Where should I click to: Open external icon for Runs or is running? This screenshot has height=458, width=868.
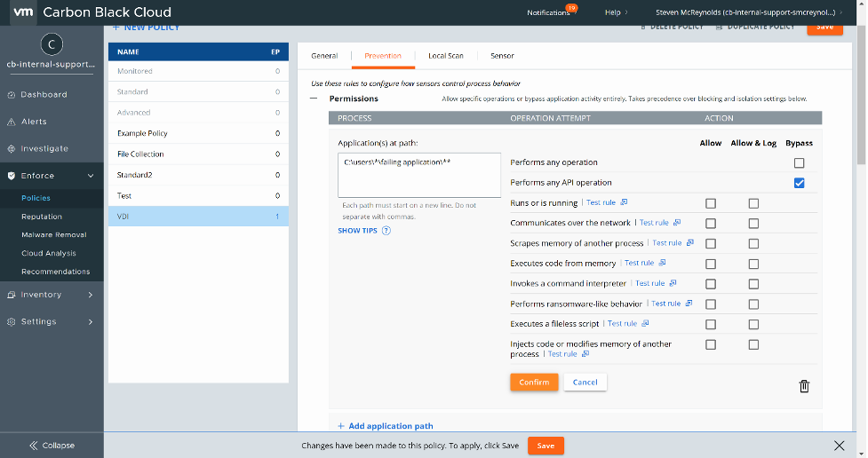click(x=624, y=202)
